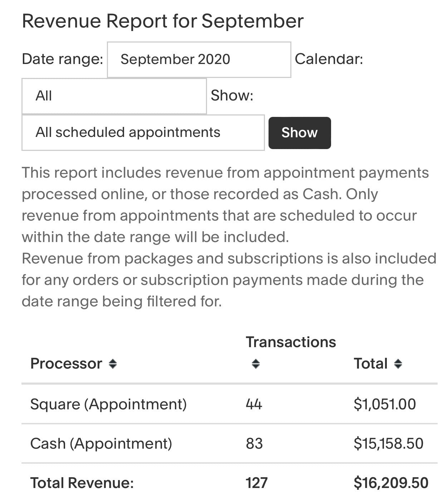Click the Total column header text

pyautogui.click(x=370, y=364)
